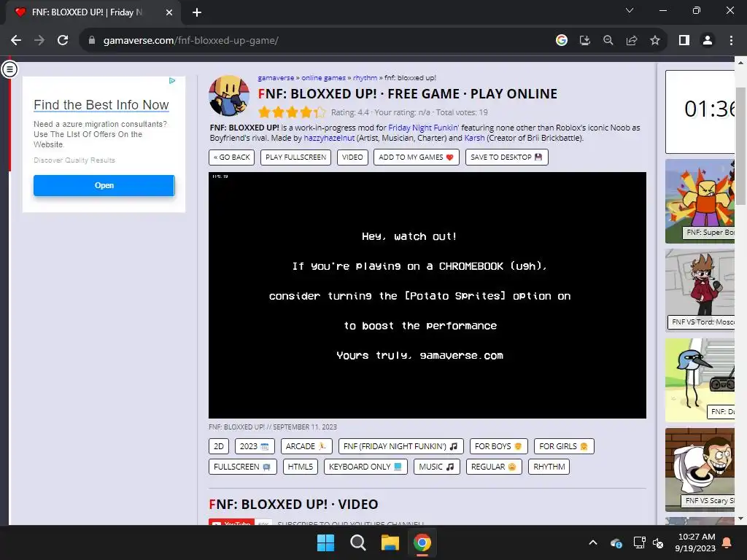747x560 pixels.
Task: Open File Explorer from the taskbar
Action: tap(390, 542)
